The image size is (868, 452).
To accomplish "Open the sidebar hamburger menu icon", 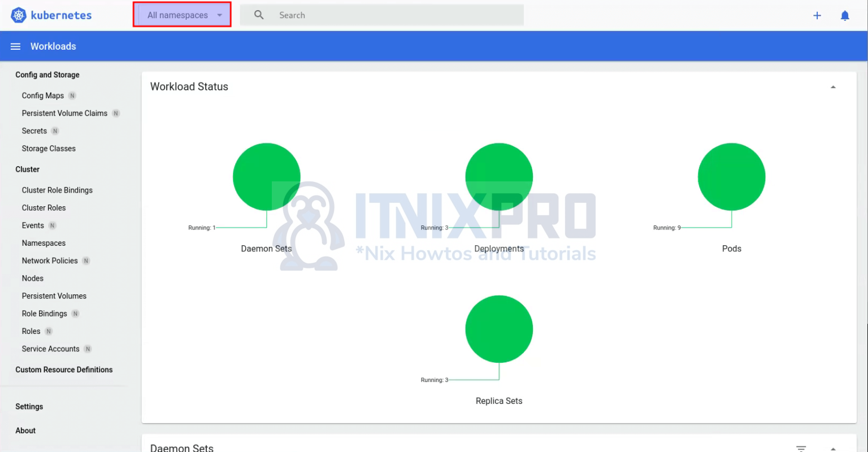I will (x=15, y=46).
